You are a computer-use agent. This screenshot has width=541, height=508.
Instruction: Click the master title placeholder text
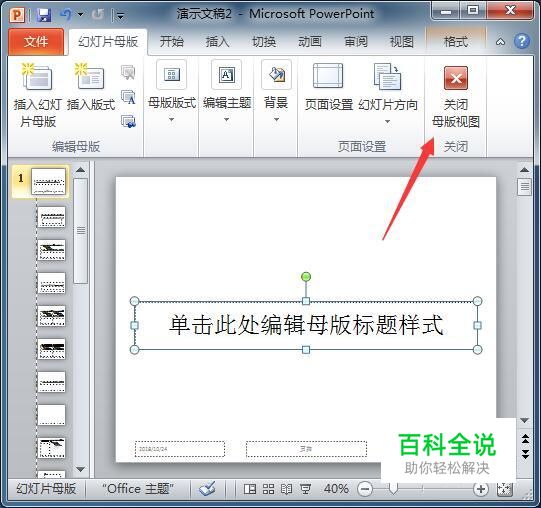tap(306, 325)
